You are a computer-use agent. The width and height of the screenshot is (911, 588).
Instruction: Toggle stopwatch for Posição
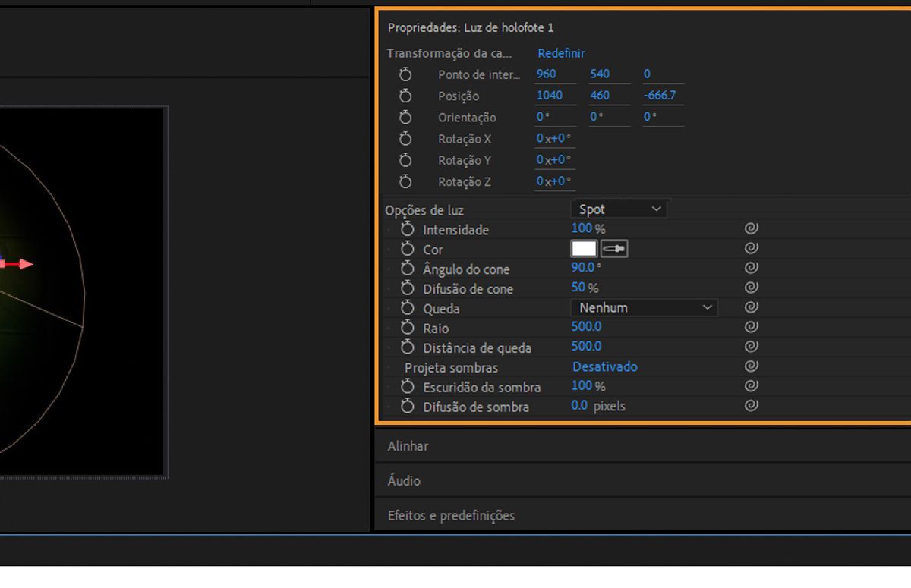coord(405,96)
